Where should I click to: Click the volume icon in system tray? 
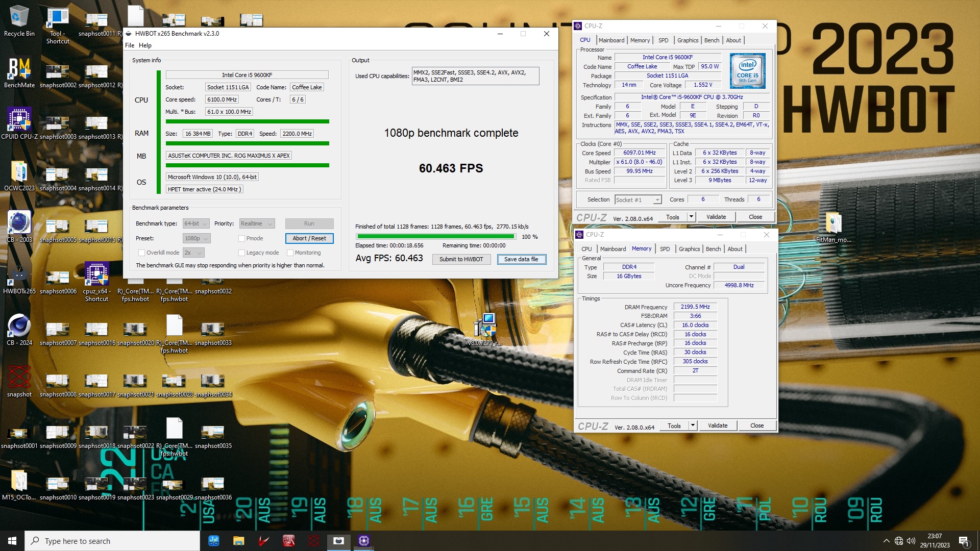point(911,541)
